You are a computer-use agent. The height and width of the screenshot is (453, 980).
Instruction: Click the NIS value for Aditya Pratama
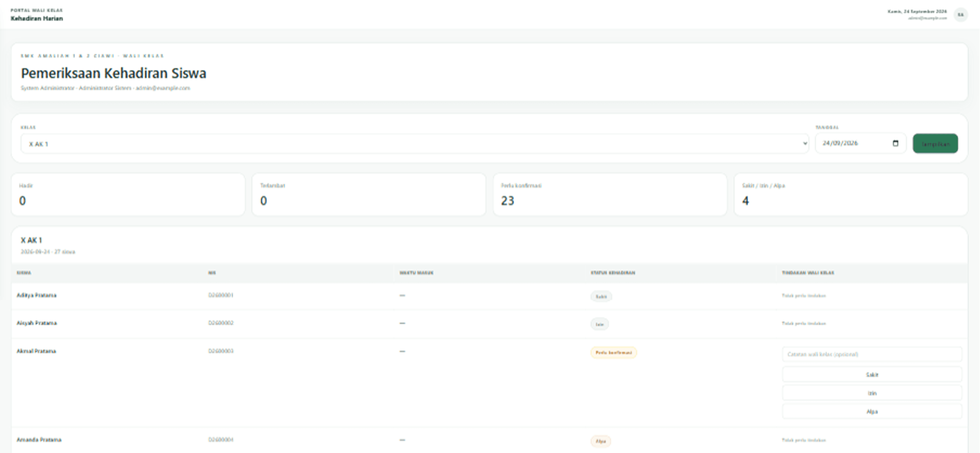click(x=221, y=295)
